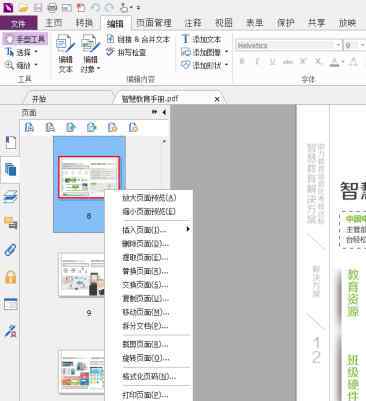Open the form fields panel icon in sidebar

(x=10, y=304)
